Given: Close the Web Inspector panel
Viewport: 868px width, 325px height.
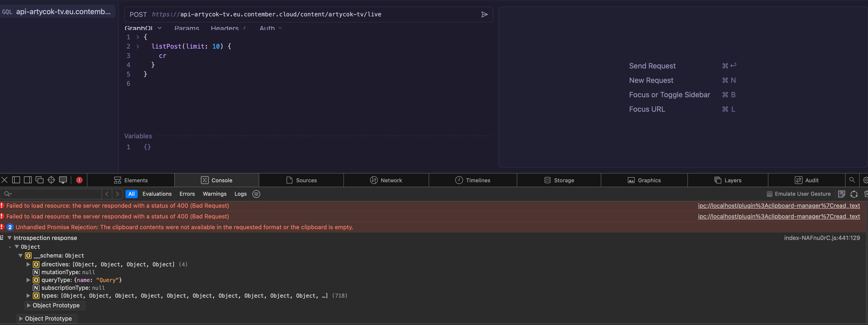Looking at the screenshot, I should [4, 180].
